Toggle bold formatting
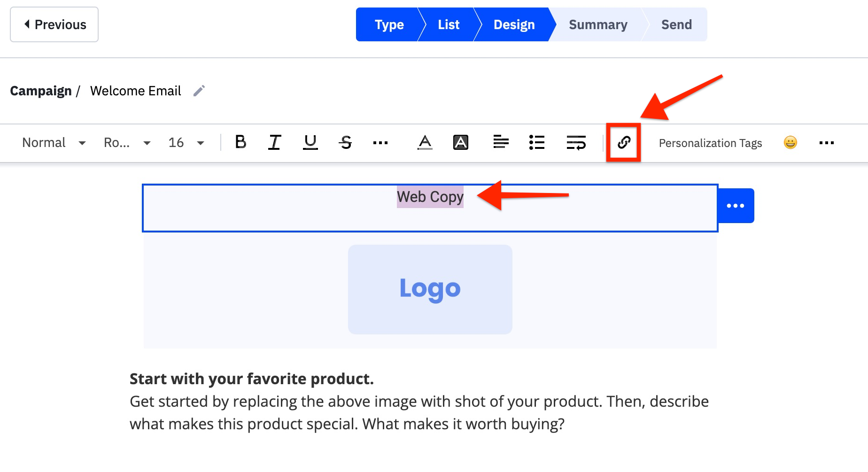The height and width of the screenshot is (472, 868). (x=240, y=143)
